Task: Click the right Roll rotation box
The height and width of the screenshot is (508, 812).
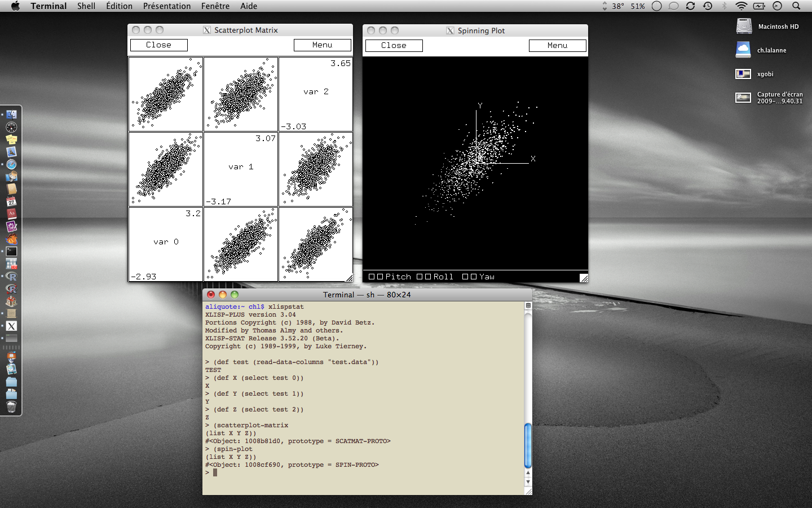Action: click(428, 277)
